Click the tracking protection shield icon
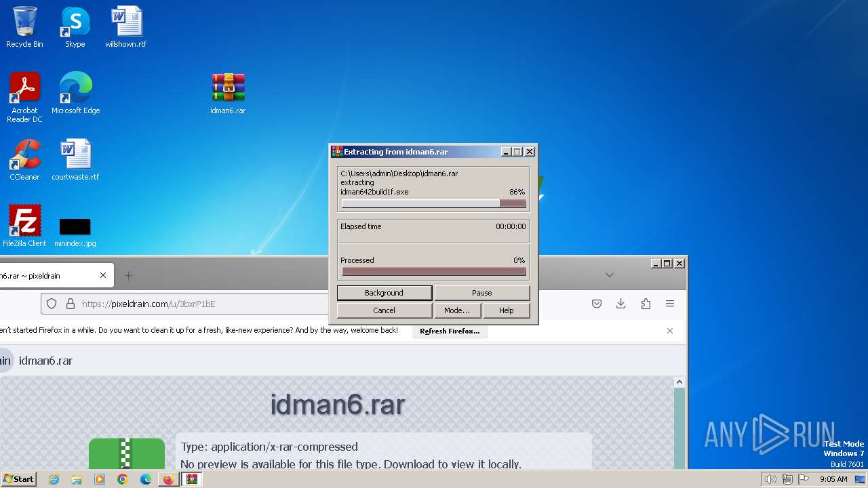The image size is (868, 488). (x=52, y=304)
